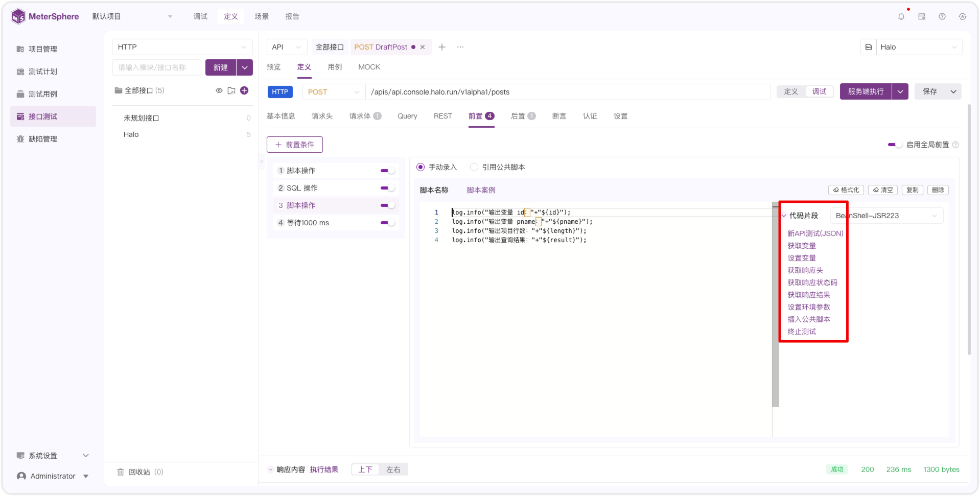This screenshot has width=980, height=496.
Task: Add a new API tab with plus
Action: point(442,47)
